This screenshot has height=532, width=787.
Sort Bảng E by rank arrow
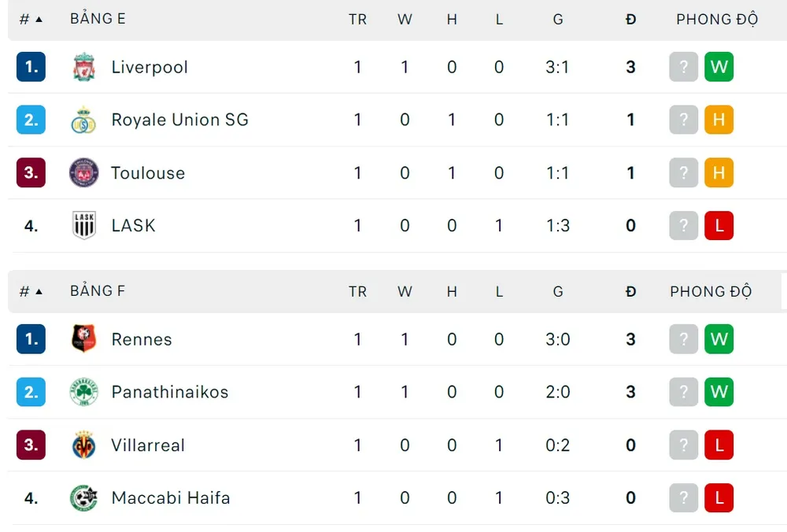click(39, 20)
